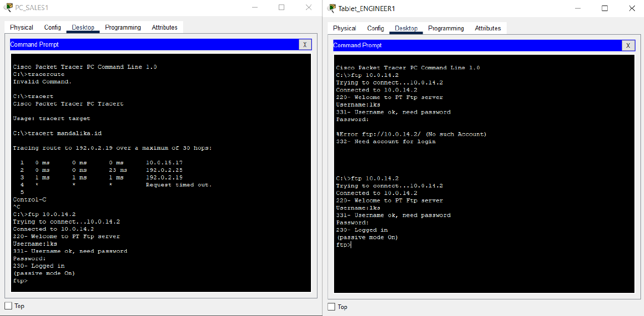This screenshot has width=644, height=316.
Task: Enable the Top checkbox on PC_SALES1
Action: [8, 305]
